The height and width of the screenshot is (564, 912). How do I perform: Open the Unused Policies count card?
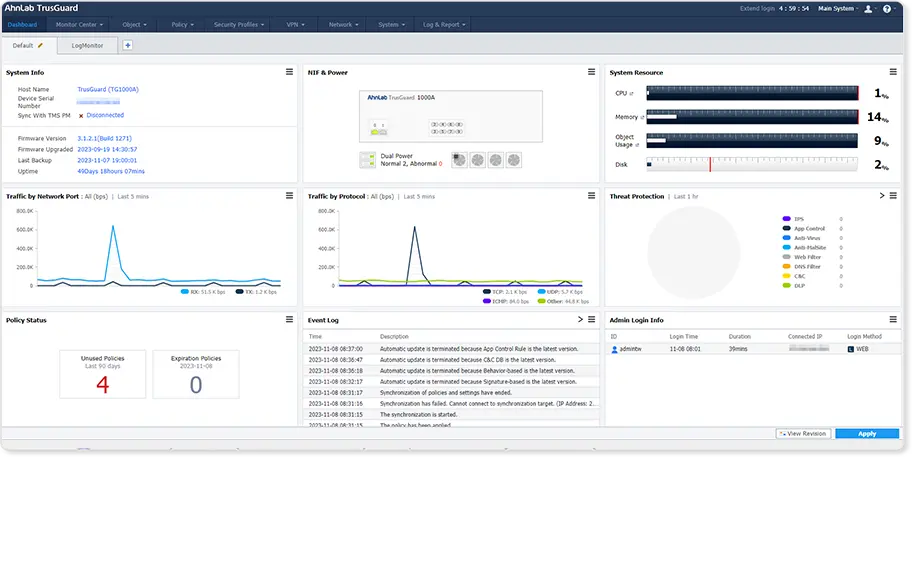pyautogui.click(x=102, y=374)
